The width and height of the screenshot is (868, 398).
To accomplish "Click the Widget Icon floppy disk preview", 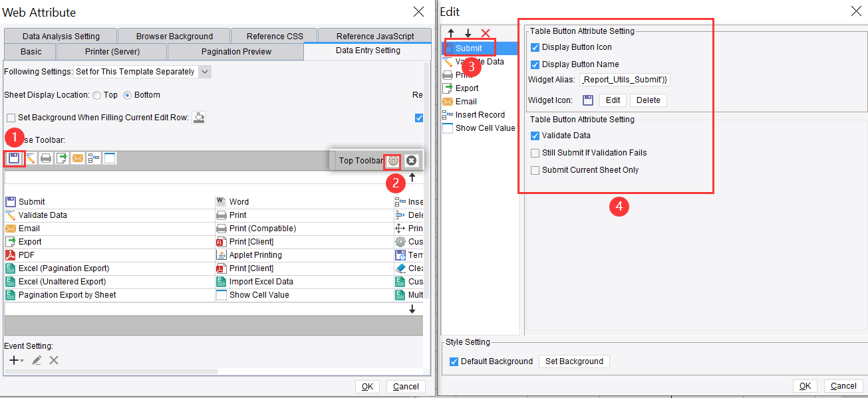I will tap(588, 100).
